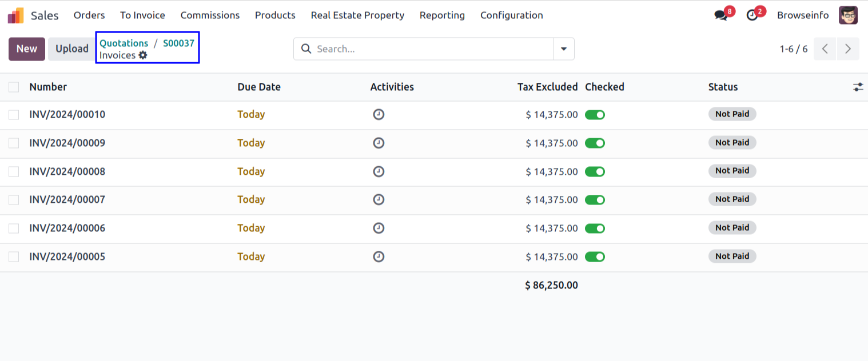Open the To Invoice menu
Screen dimensions: 868x361
tap(142, 15)
